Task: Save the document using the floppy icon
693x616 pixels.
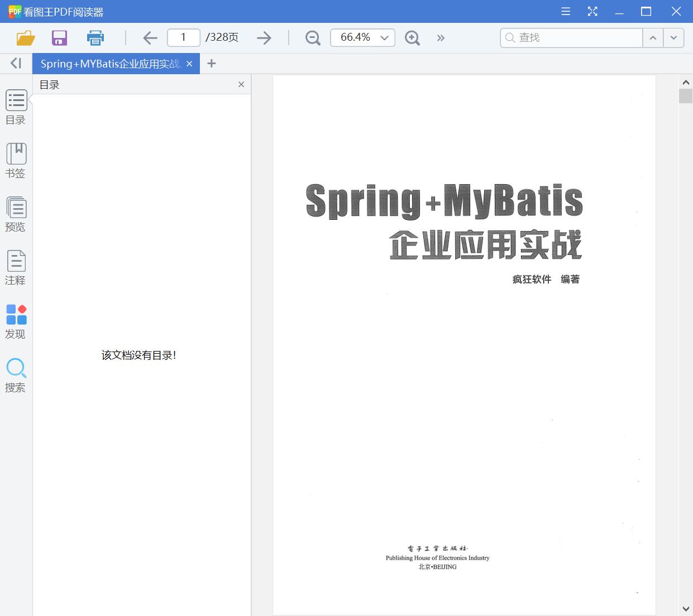Action: [59, 38]
